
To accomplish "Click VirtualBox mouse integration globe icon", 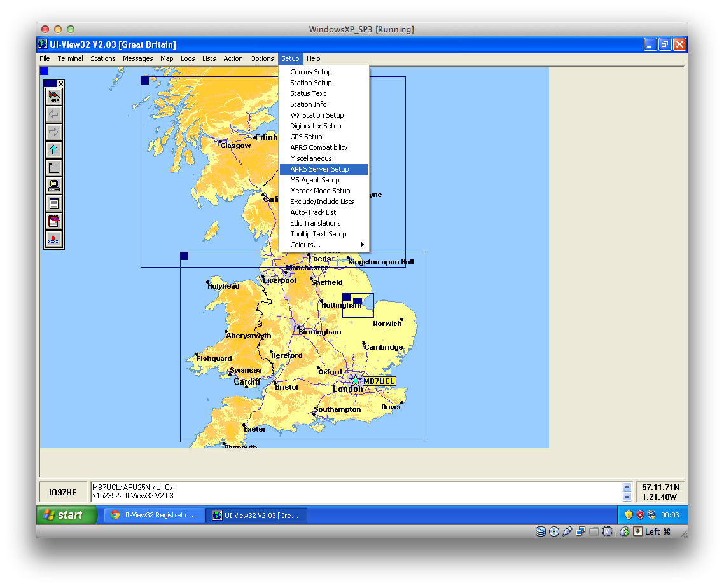I will (625, 531).
